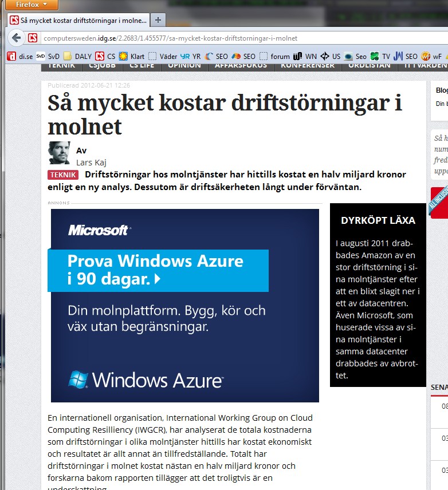The width and height of the screenshot is (448, 490).
Task: Click the red TEKNIK category tag
Action: pyautogui.click(x=63, y=175)
